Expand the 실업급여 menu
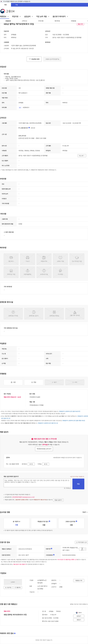The height and width of the screenshot is (644, 88). pyautogui.click(x=29, y=17)
